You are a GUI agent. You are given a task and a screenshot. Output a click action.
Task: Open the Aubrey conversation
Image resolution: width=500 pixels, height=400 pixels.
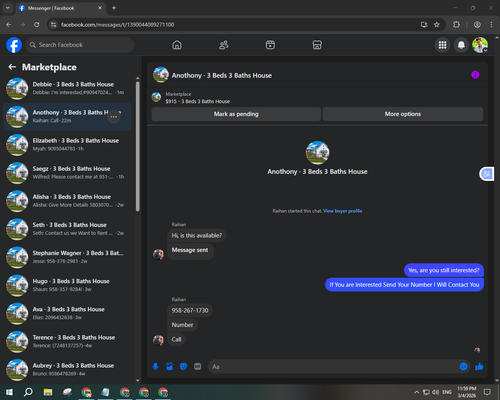67,370
